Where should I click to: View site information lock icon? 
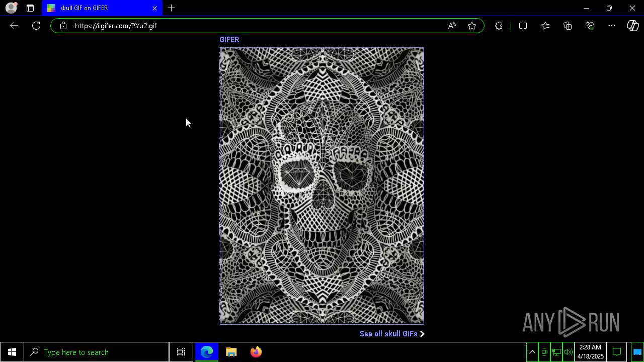[x=63, y=26]
